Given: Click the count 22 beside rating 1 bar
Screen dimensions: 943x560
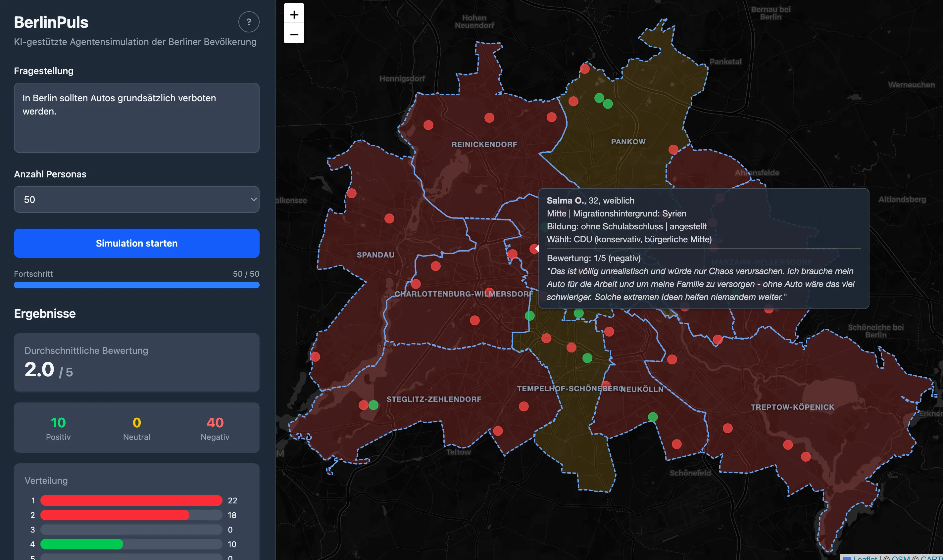Looking at the screenshot, I should point(232,500).
